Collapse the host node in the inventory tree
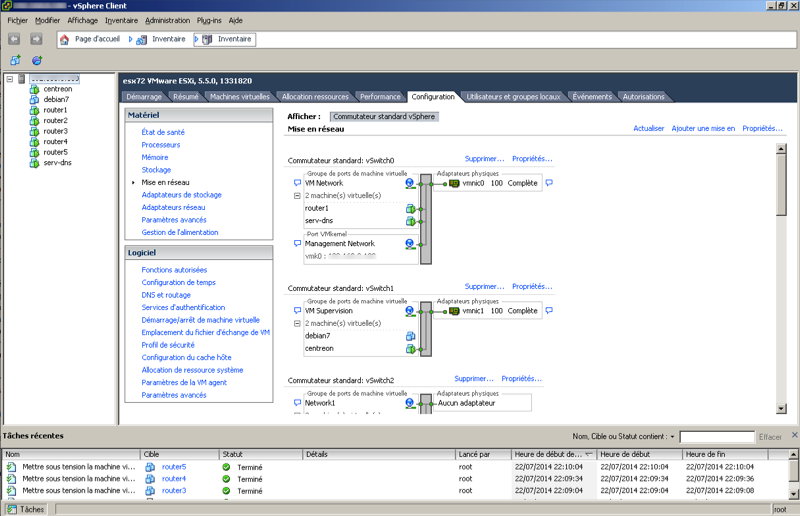Screen dimensions: 800x516 (10, 79)
